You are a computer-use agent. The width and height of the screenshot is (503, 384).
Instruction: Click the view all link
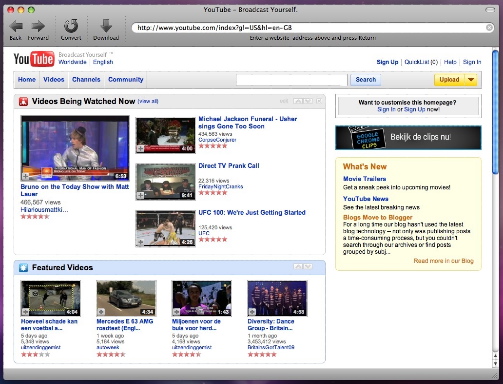click(148, 101)
